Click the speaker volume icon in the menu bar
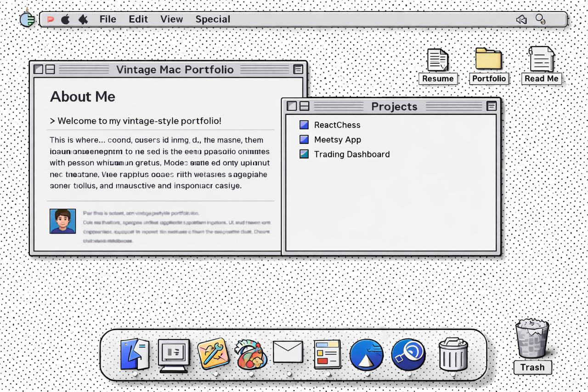This screenshot has height=392, width=588. (521, 19)
